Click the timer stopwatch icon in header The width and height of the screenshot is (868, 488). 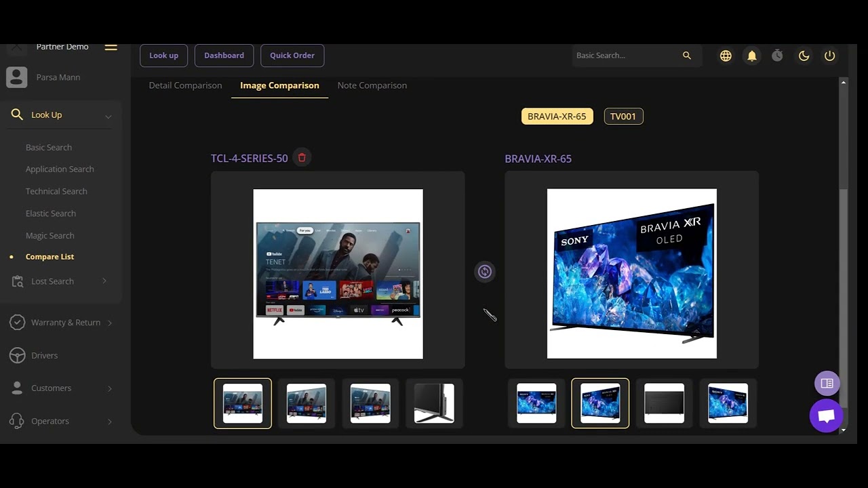[778, 56]
